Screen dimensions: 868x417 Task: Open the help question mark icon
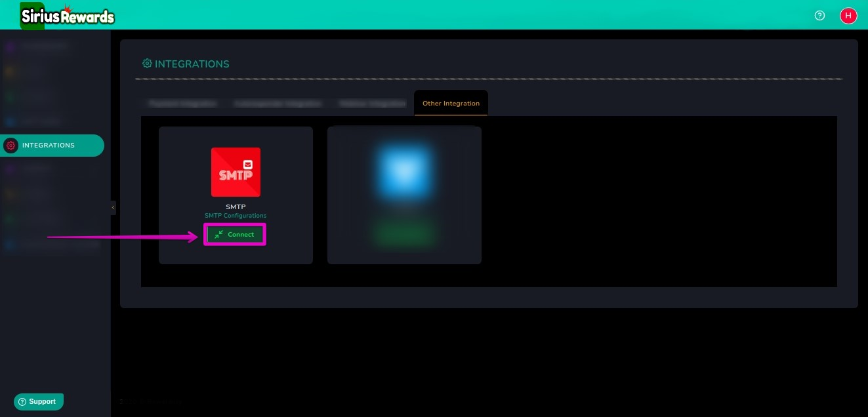tap(819, 16)
